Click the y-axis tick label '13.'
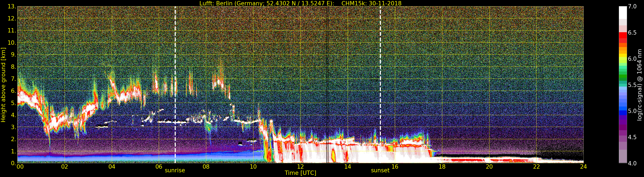Image resolution: width=644 pixels, height=177 pixels. (x=12, y=6)
